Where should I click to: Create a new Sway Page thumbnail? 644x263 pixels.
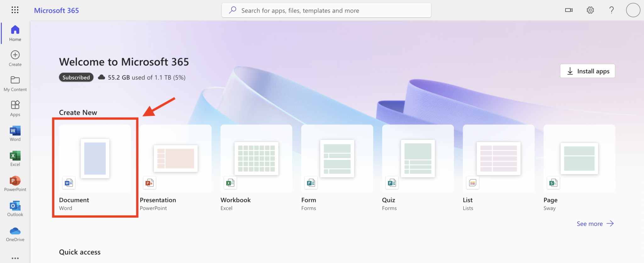579,159
